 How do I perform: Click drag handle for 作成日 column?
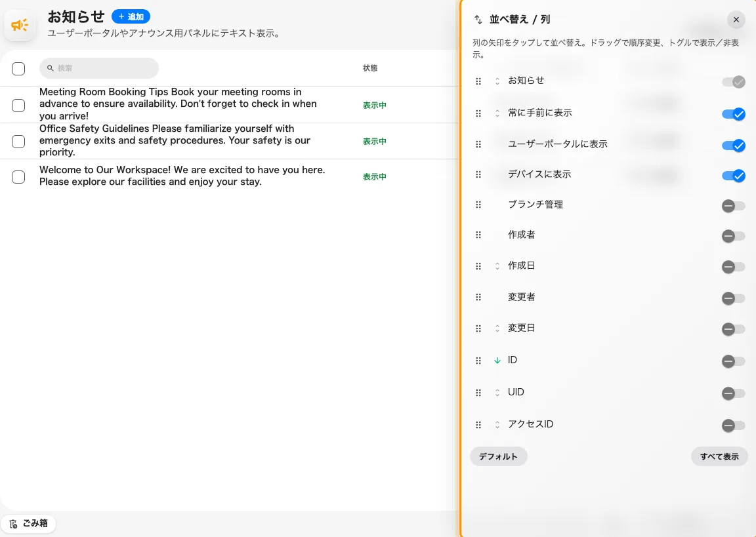[x=478, y=266]
